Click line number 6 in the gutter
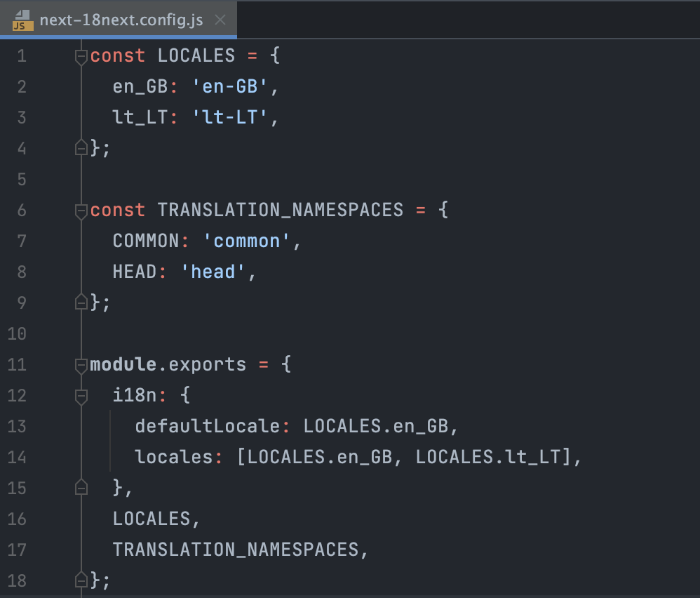This screenshot has height=598, width=700. pos(21,210)
